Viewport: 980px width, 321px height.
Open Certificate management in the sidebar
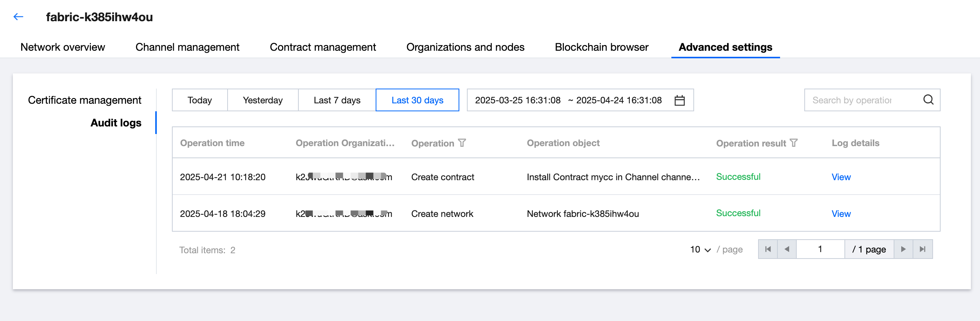84,100
